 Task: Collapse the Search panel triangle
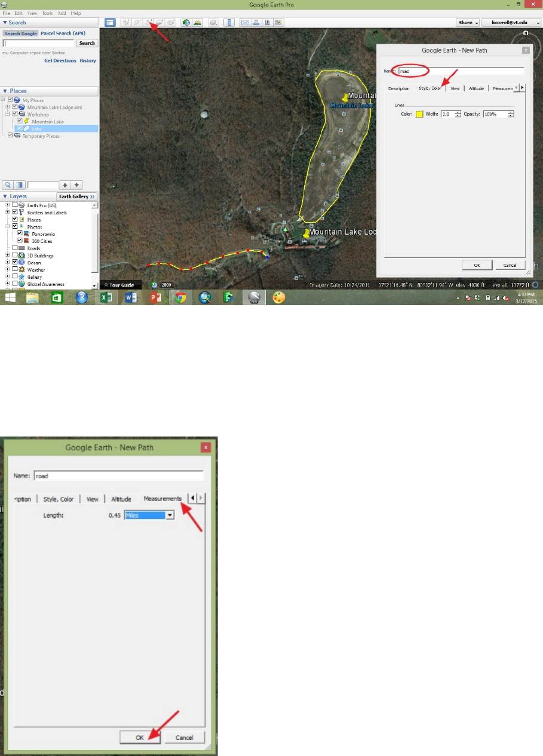pos(5,23)
